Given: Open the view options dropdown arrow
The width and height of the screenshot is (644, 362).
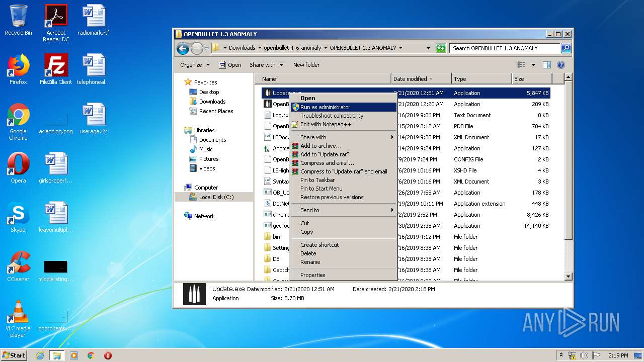Looking at the screenshot, I should click(533, 65).
